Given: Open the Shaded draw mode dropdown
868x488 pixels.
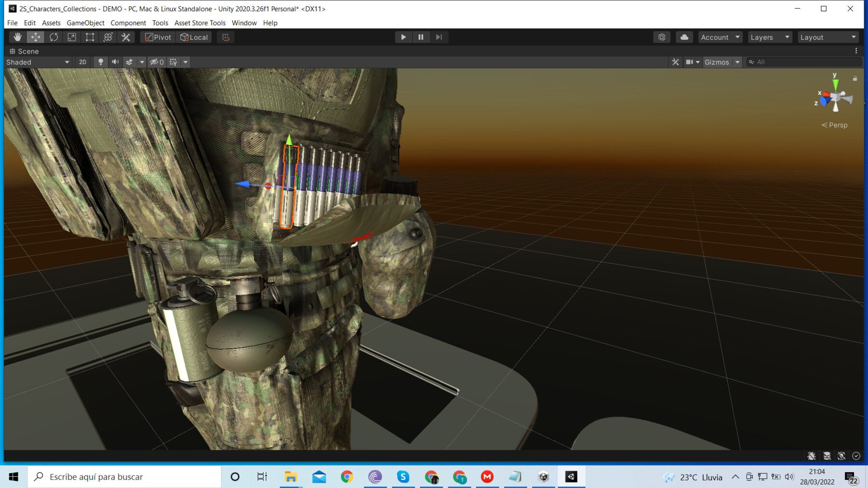Looking at the screenshot, I should (38, 62).
